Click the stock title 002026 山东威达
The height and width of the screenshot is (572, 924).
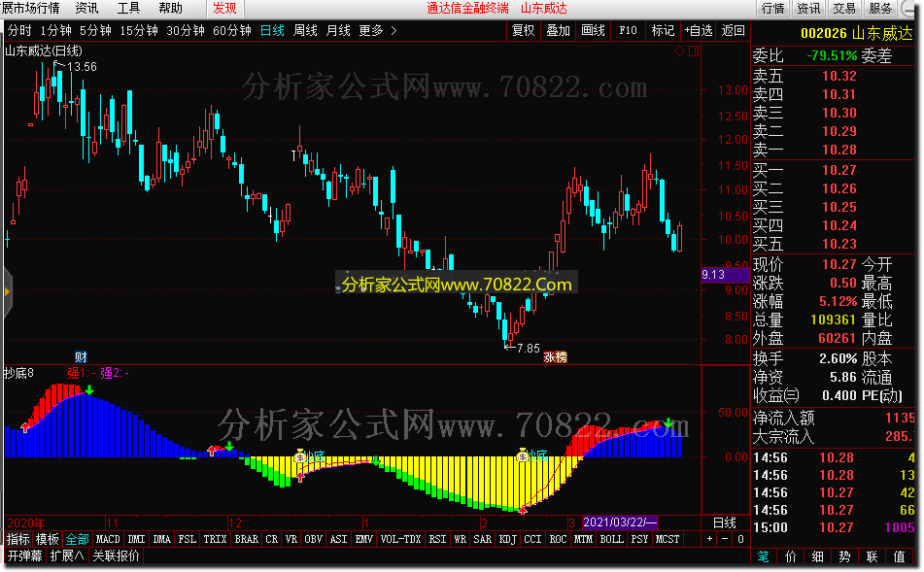point(856,33)
